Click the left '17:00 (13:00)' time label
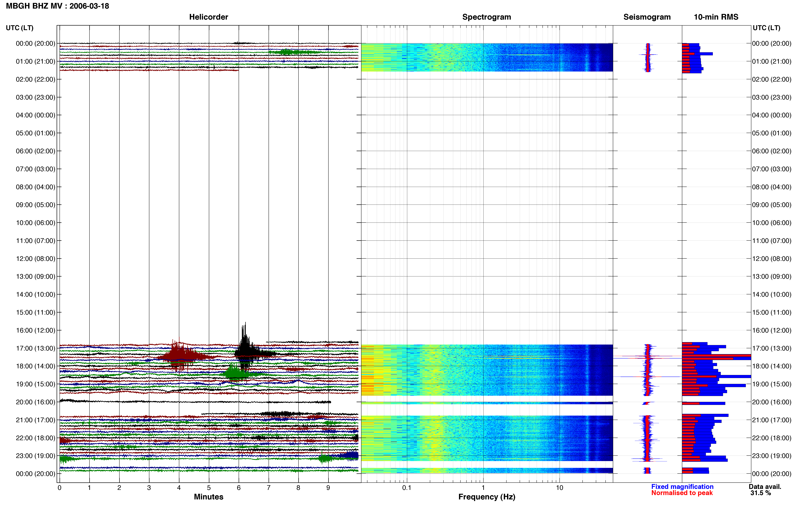This screenshot has width=812, height=508. click(x=35, y=348)
